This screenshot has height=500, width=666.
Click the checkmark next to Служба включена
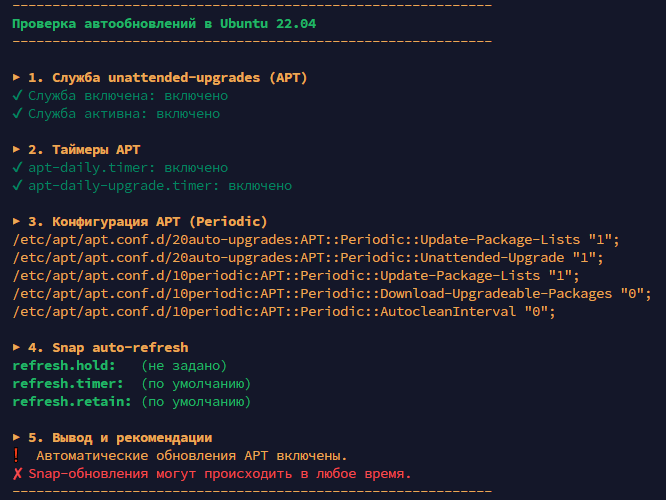17,95
